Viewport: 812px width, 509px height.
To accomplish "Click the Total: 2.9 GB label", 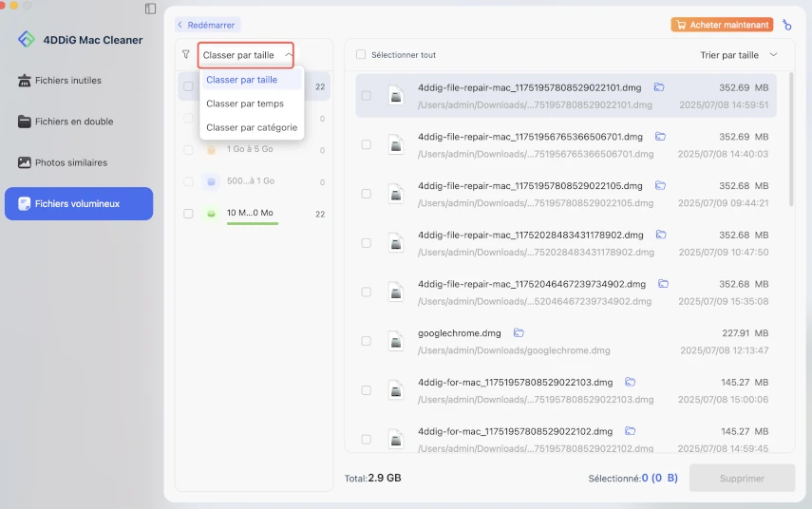I will (x=373, y=478).
